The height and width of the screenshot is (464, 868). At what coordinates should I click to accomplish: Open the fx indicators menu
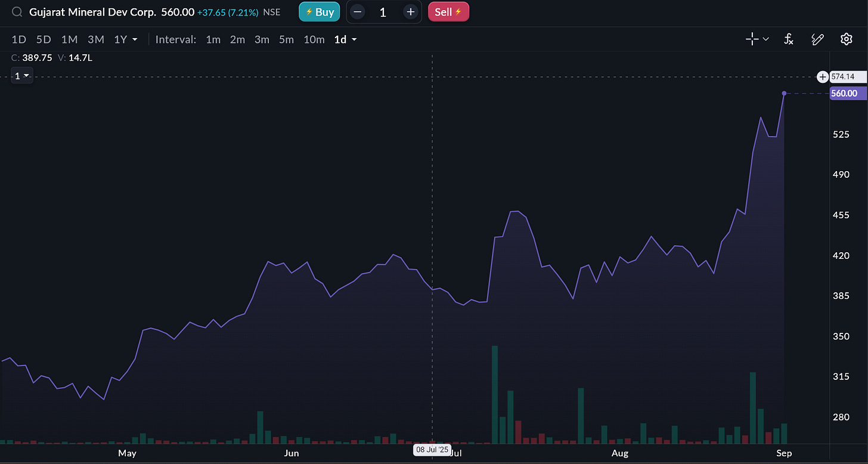pyautogui.click(x=789, y=39)
